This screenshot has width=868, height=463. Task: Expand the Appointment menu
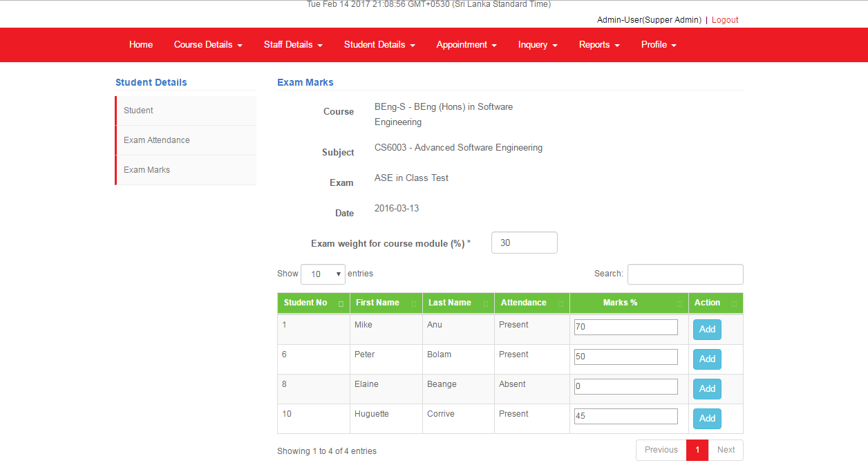coord(466,45)
